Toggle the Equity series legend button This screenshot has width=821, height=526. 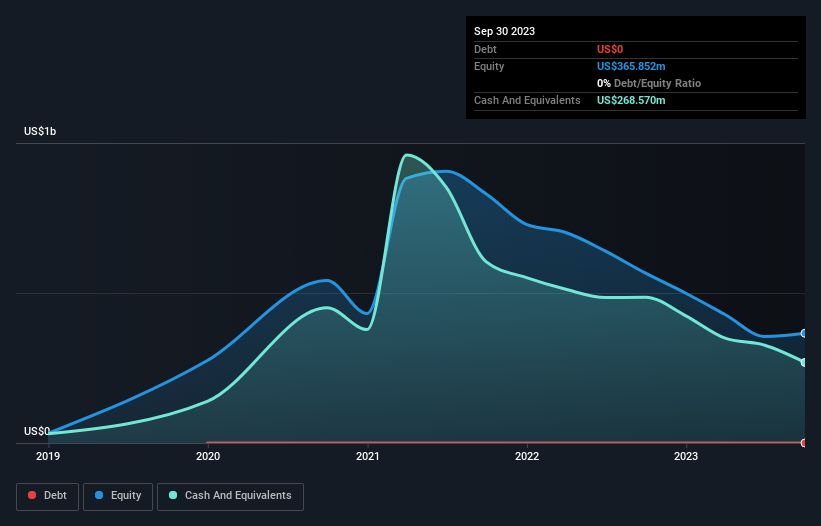click(118, 496)
